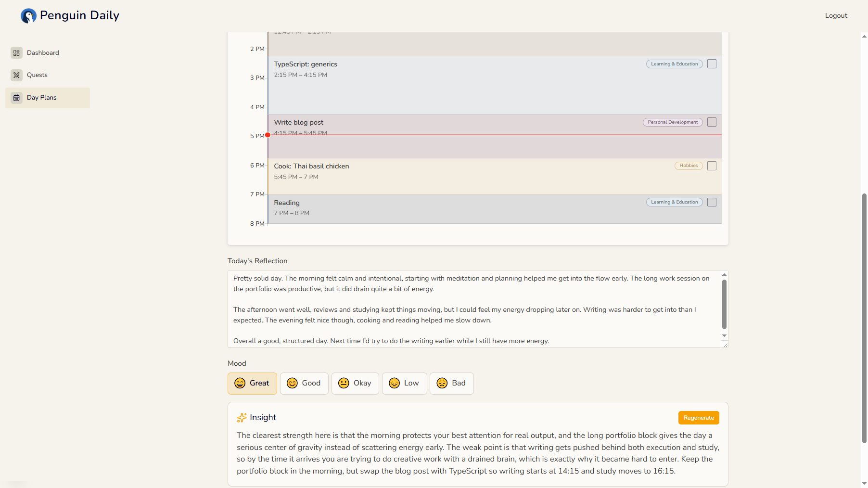This screenshot has width=868, height=488.
Task: Tick the Cook: Thai basil chicken checkbox
Action: point(712,166)
